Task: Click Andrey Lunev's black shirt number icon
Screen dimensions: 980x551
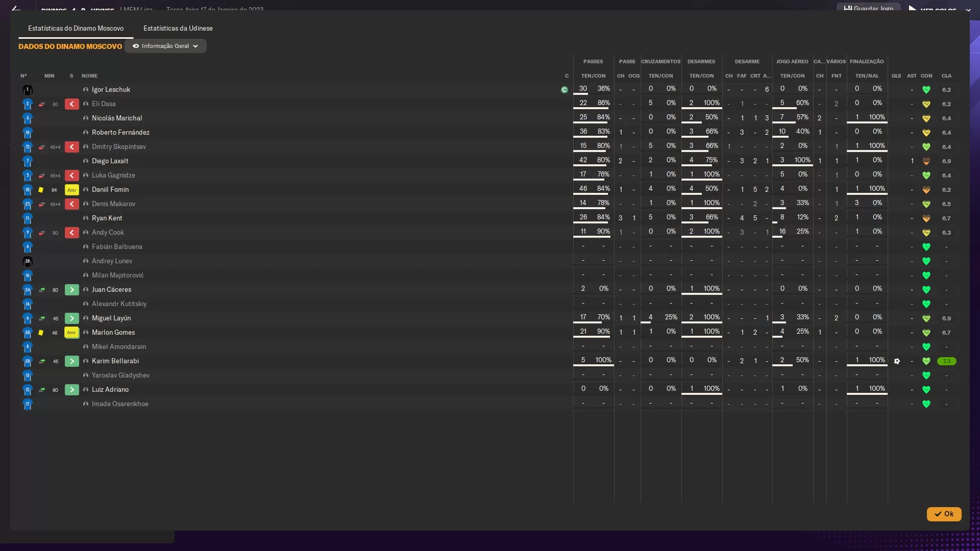Action: [x=28, y=262]
